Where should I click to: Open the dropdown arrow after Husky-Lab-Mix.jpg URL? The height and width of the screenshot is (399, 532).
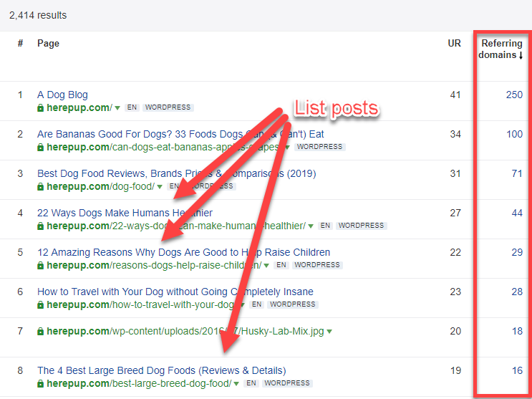(x=329, y=332)
